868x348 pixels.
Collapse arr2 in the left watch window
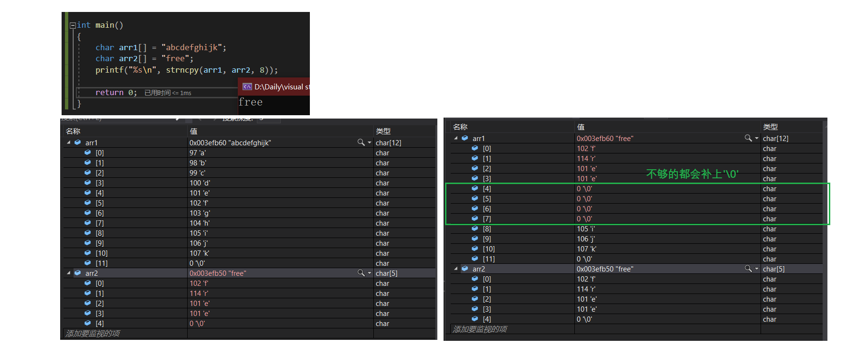tap(68, 273)
